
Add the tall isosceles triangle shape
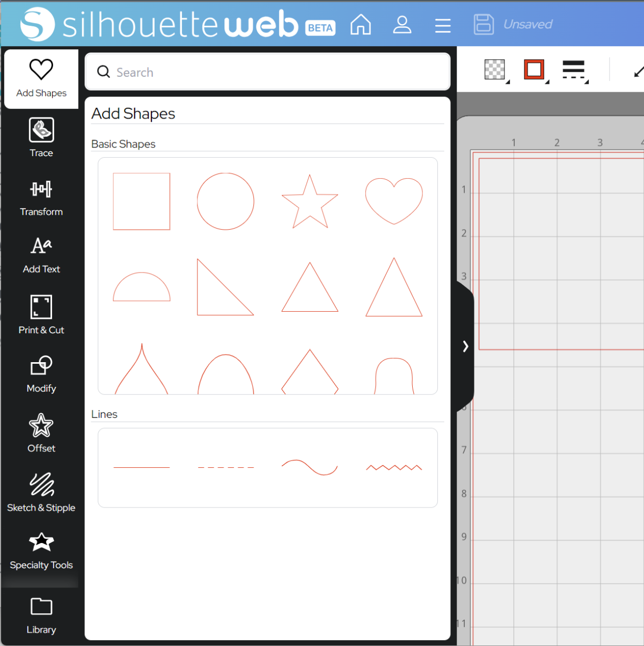coord(394,287)
